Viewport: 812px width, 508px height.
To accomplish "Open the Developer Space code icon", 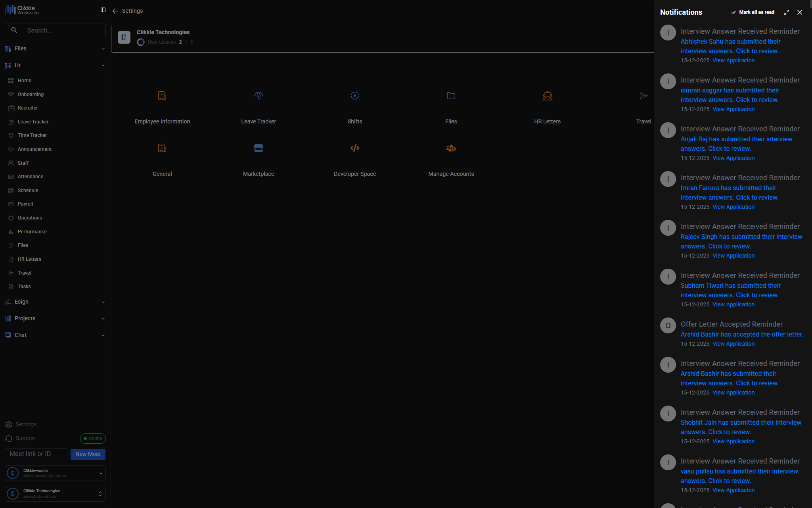I will coord(354,148).
